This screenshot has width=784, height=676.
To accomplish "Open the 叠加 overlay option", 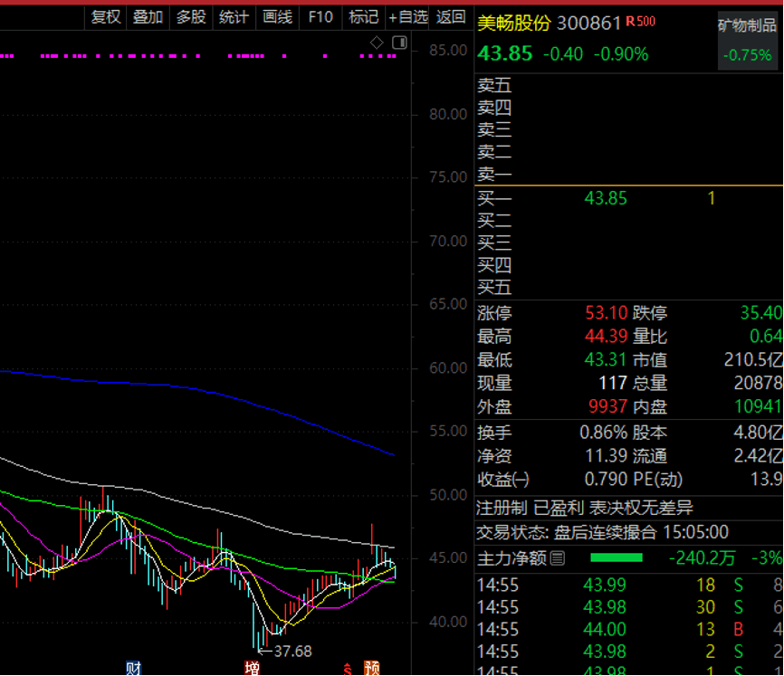I will (148, 16).
